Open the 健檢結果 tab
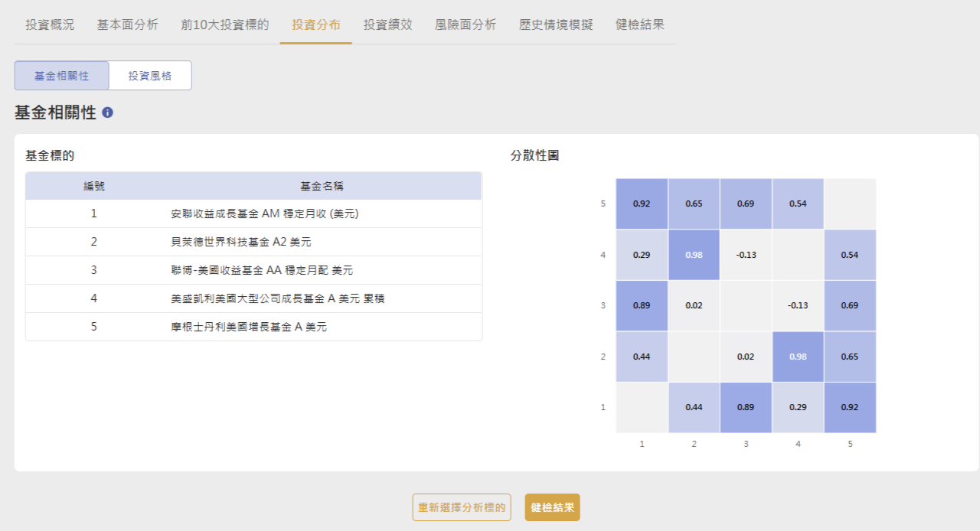This screenshot has width=980, height=531. 640,24
